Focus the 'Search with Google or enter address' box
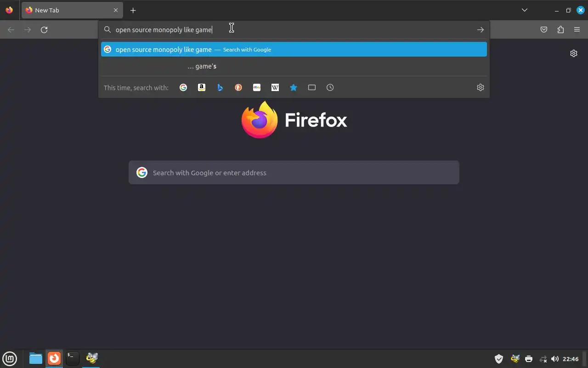 click(294, 172)
